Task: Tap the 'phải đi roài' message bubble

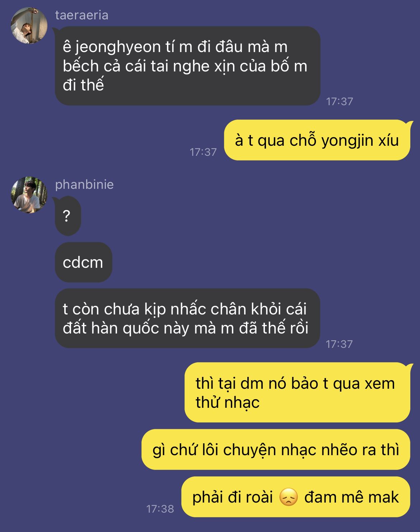Action: (x=296, y=497)
